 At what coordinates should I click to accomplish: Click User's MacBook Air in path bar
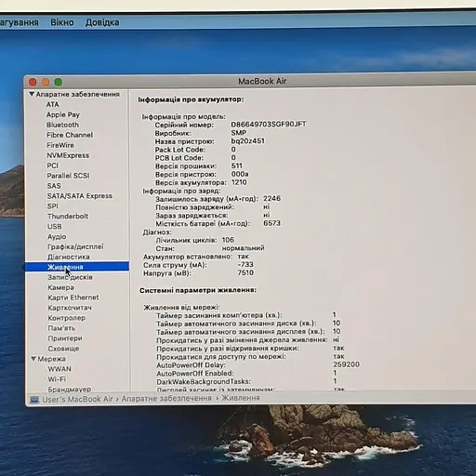[x=78, y=399]
